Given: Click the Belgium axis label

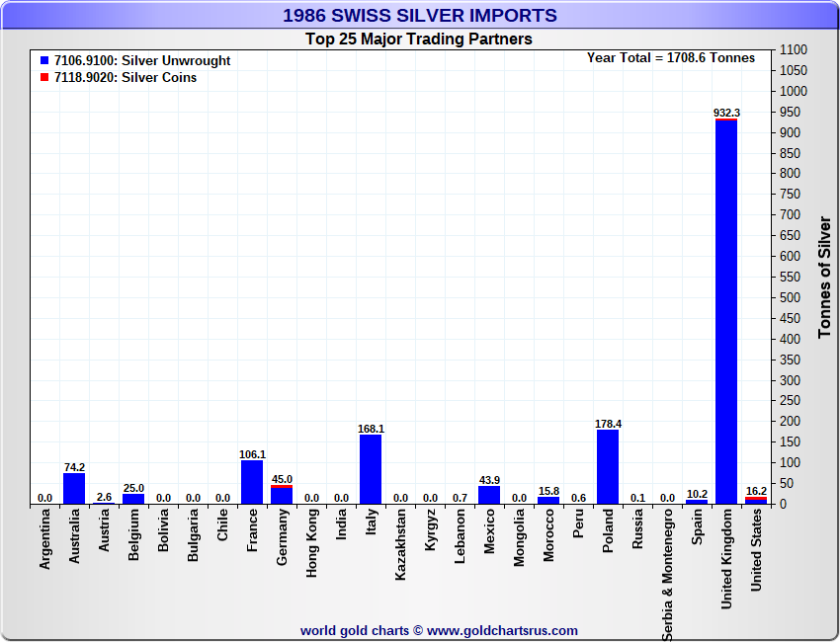Looking at the screenshot, I should pyautogui.click(x=133, y=534).
